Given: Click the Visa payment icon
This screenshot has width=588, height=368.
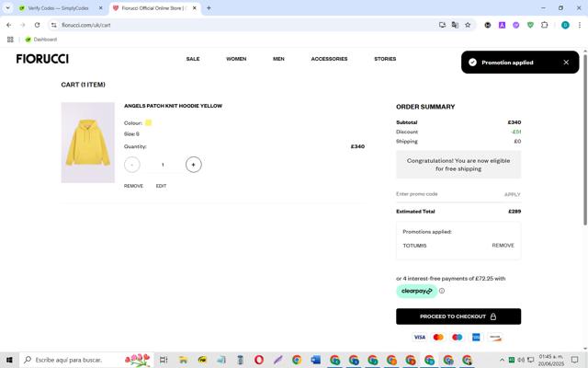Looking at the screenshot, I should pos(419,338).
